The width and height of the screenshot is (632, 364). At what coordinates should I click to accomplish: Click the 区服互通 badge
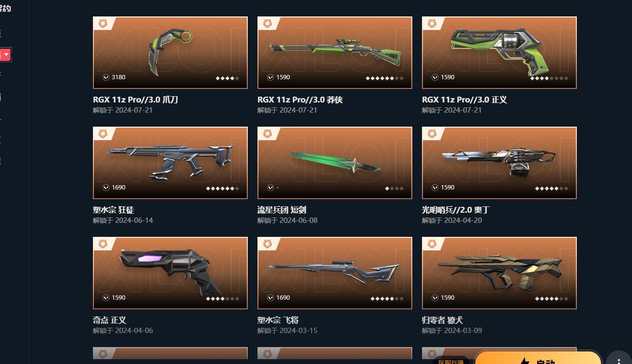tap(451, 361)
